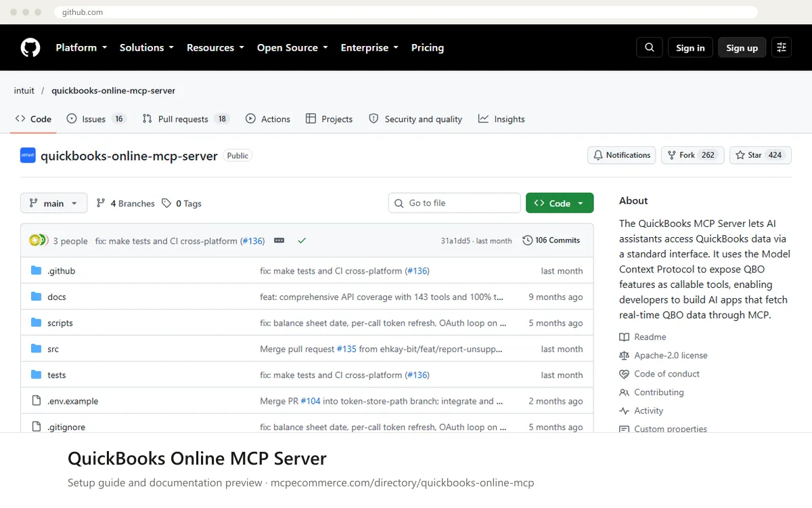The height and width of the screenshot is (508, 812).
Task: Switch to the Insights tab
Action: pos(501,119)
